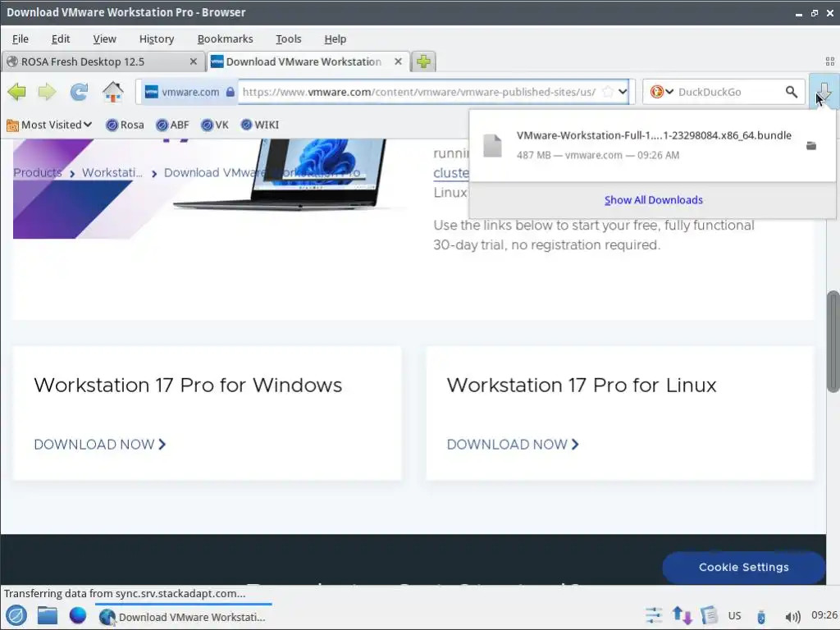Image resolution: width=840 pixels, height=630 pixels.
Task: Go forward with the forward arrow
Action: (47, 92)
